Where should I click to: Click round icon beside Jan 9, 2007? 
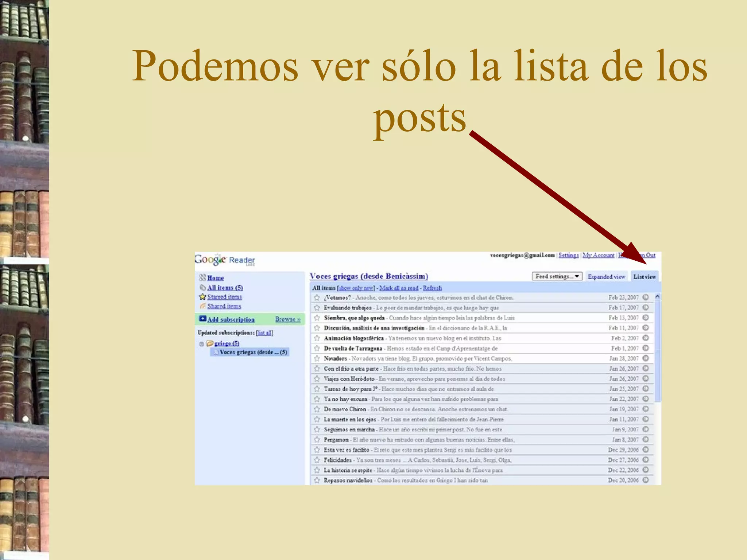pos(646,429)
